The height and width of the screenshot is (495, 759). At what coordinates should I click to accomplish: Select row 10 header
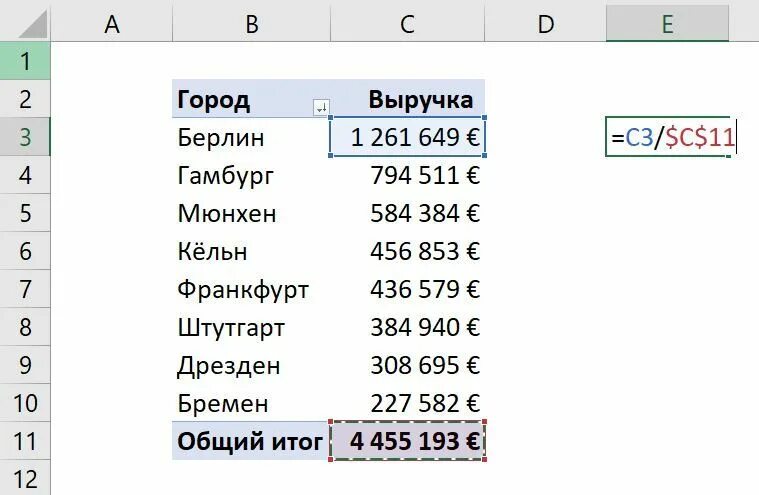click(x=25, y=403)
